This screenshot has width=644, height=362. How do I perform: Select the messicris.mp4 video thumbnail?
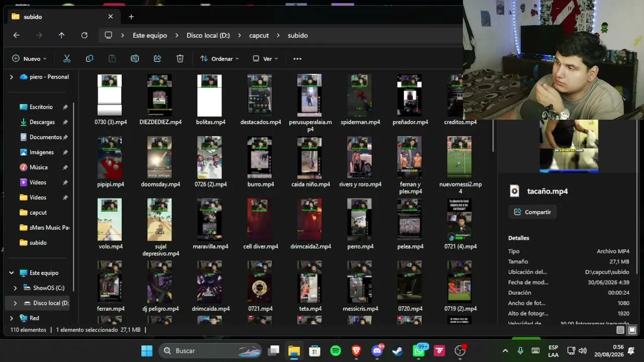coord(359,282)
